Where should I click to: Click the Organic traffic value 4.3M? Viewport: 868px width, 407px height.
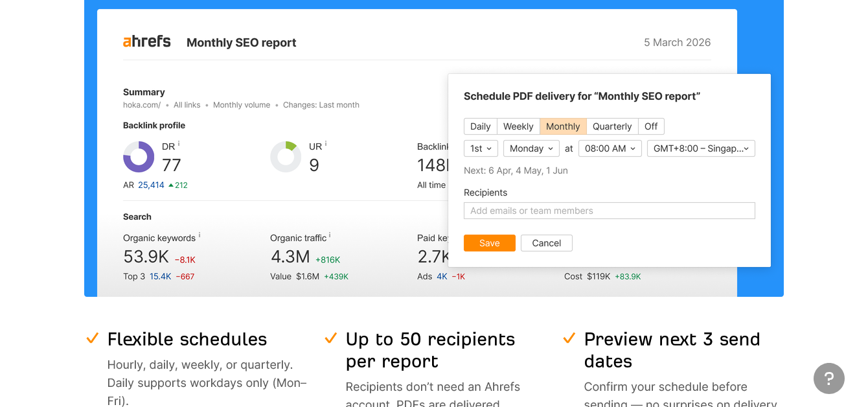click(290, 257)
